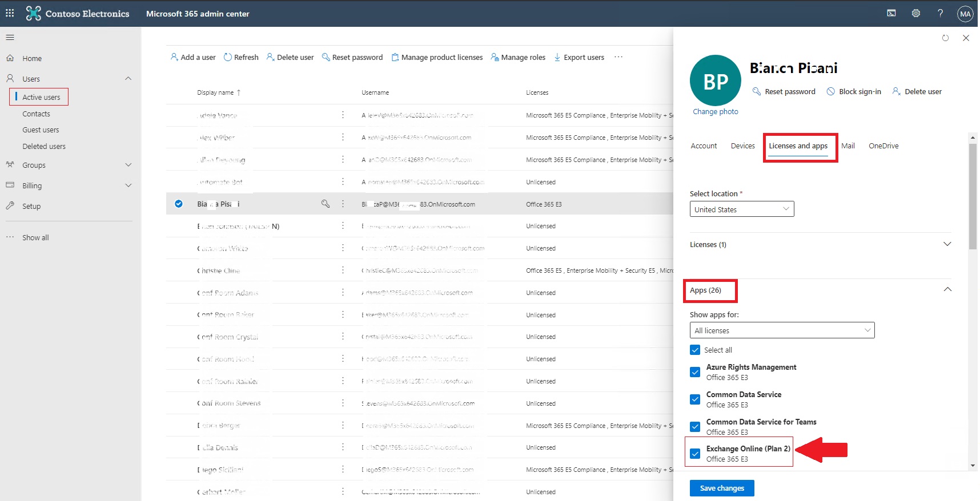Open more options for Christie Cline row

tap(343, 270)
